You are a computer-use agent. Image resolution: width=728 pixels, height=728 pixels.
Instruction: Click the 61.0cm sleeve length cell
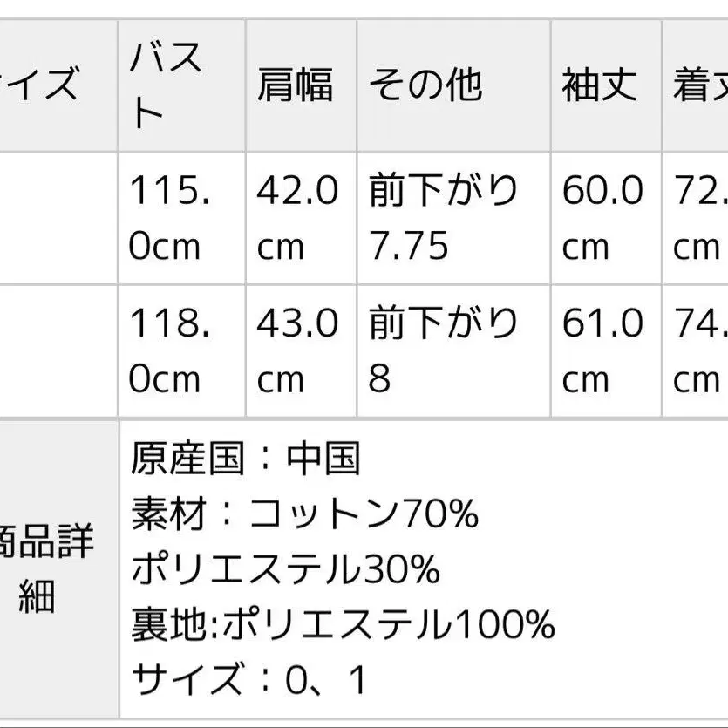602,350
